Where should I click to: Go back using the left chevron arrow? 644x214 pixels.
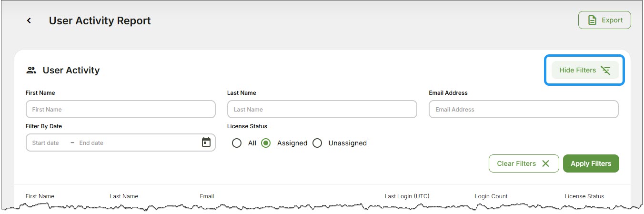click(x=29, y=20)
